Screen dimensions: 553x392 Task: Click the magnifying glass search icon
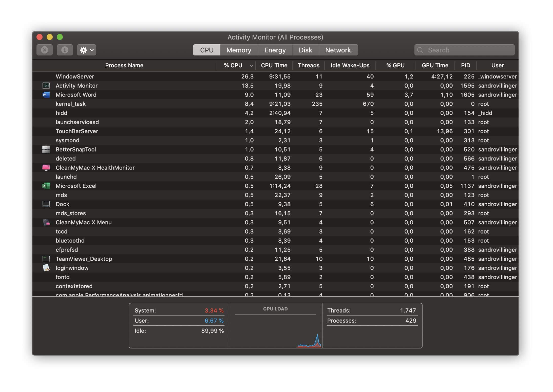point(420,50)
